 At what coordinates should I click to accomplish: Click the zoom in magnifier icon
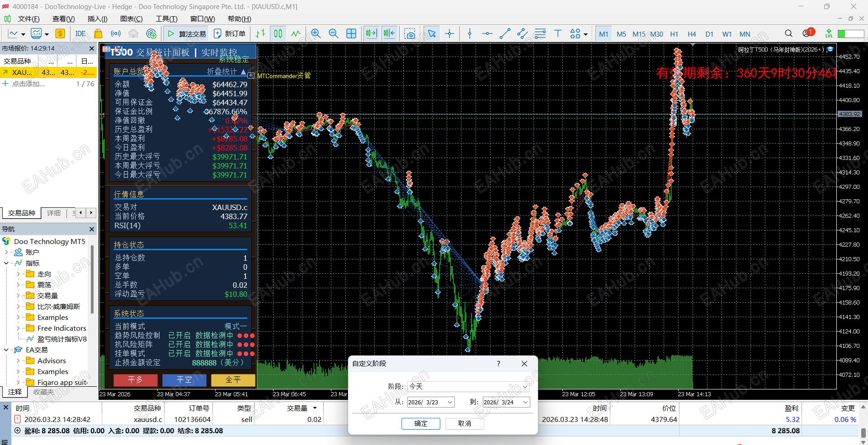316,34
